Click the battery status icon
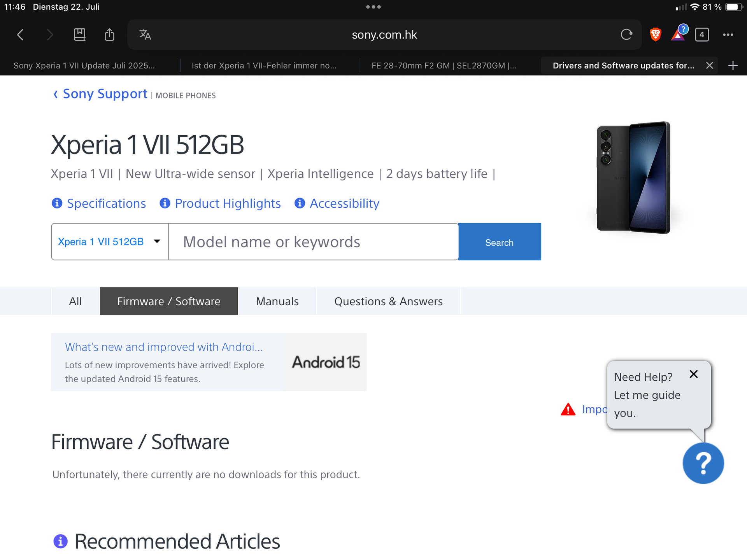The image size is (747, 560). [x=735, y=7]
